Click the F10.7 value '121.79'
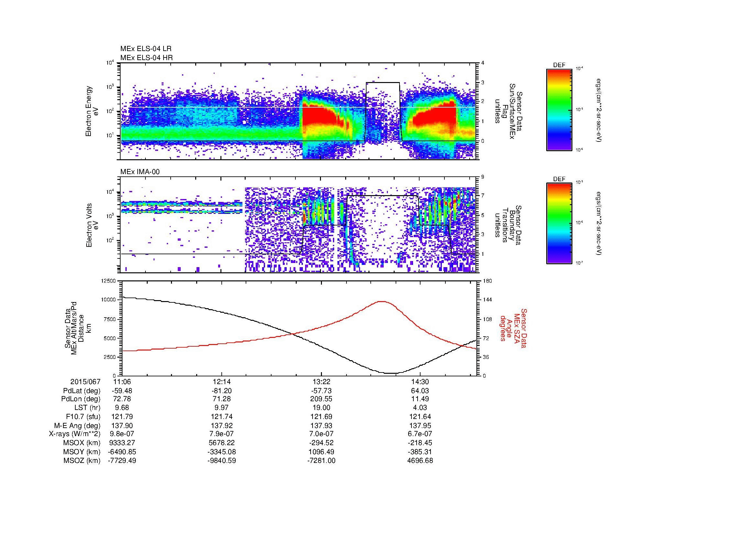This screenshot has width=756, height=534. 122,416
